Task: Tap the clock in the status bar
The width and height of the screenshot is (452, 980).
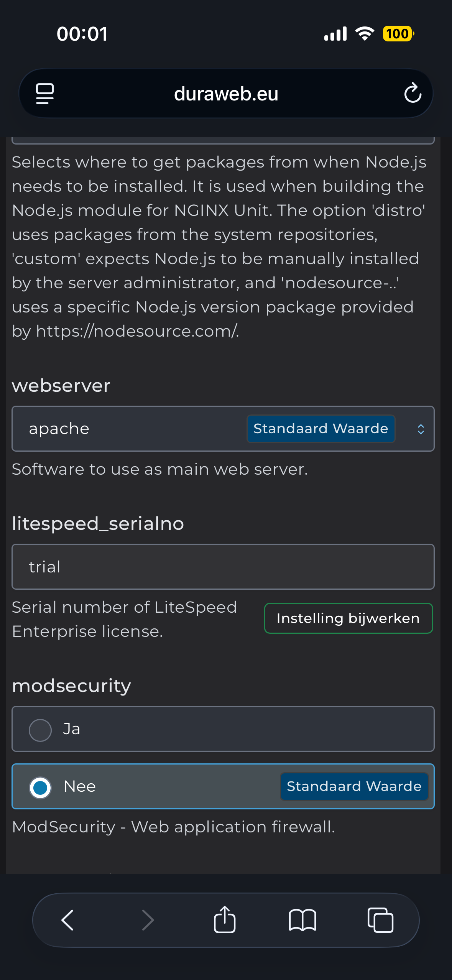Action: pyautogui.click(x=82, y=34)
